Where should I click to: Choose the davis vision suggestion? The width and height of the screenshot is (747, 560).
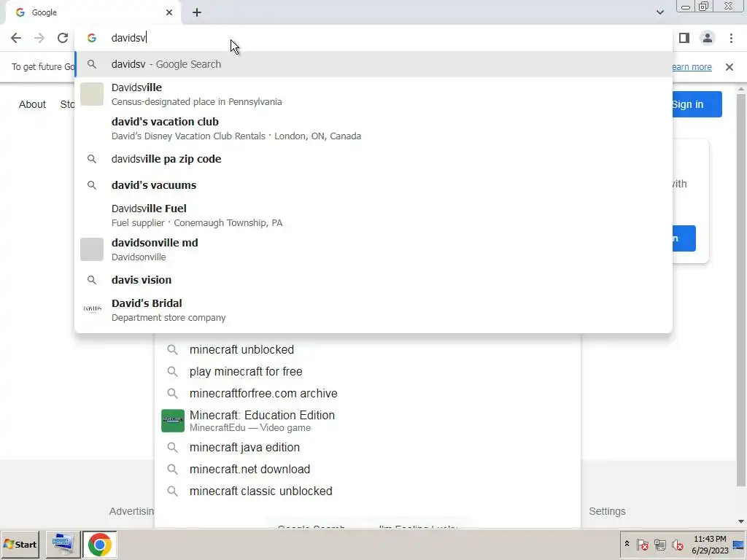pyautogui.click(x=373, y=280)
